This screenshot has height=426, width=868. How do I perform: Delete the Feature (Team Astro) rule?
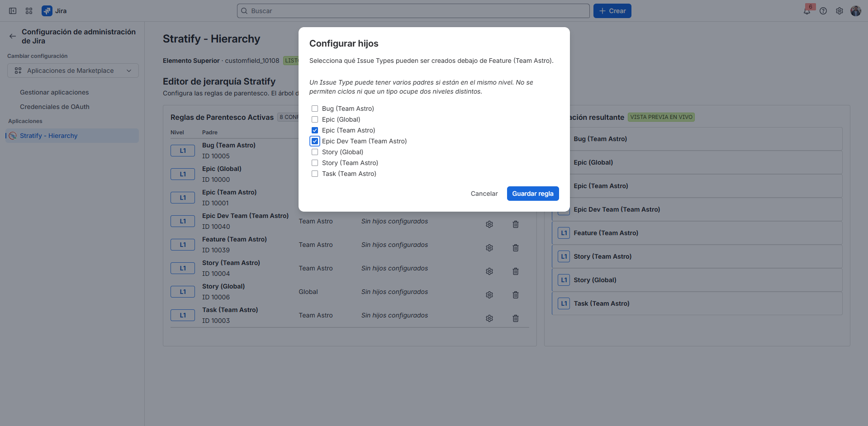[516, 248]
